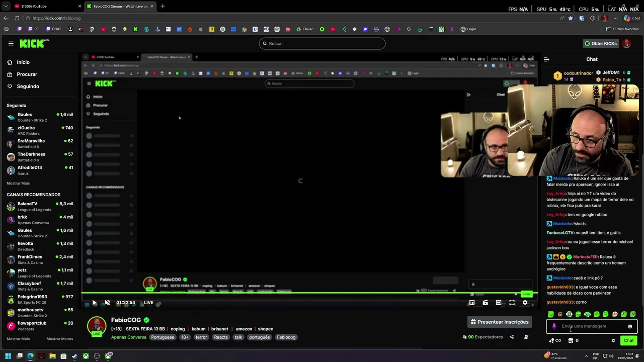The image size is (644, 362).
Task: Open a new browser tab
Action: pyautogui.click(x=163, y=6)
